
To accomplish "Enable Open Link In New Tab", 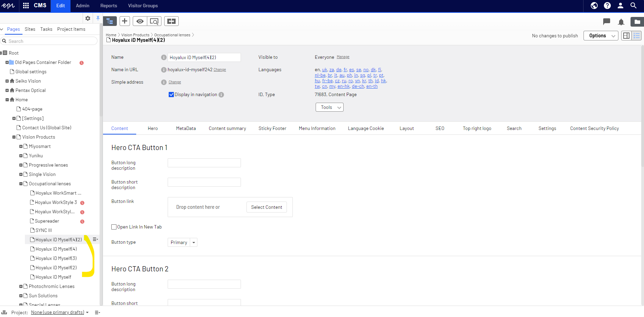I will point(114,227).
